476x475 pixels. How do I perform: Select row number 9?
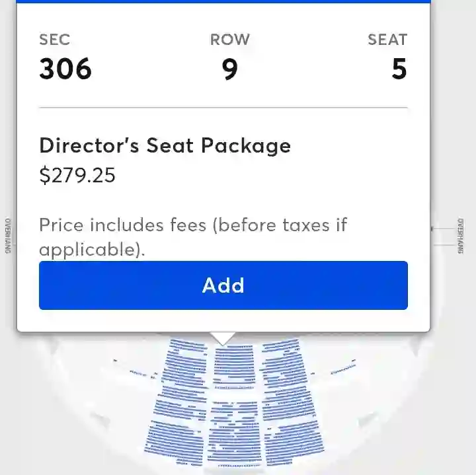tap(230, 69)
